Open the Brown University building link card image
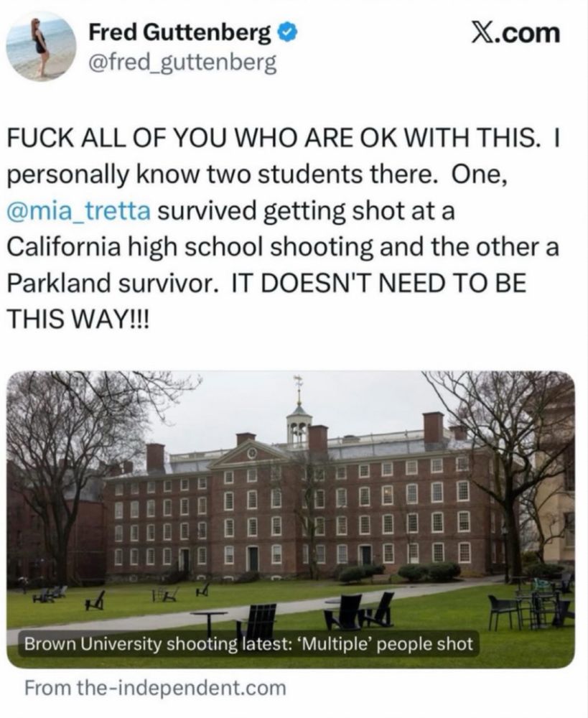 (291, 519)
